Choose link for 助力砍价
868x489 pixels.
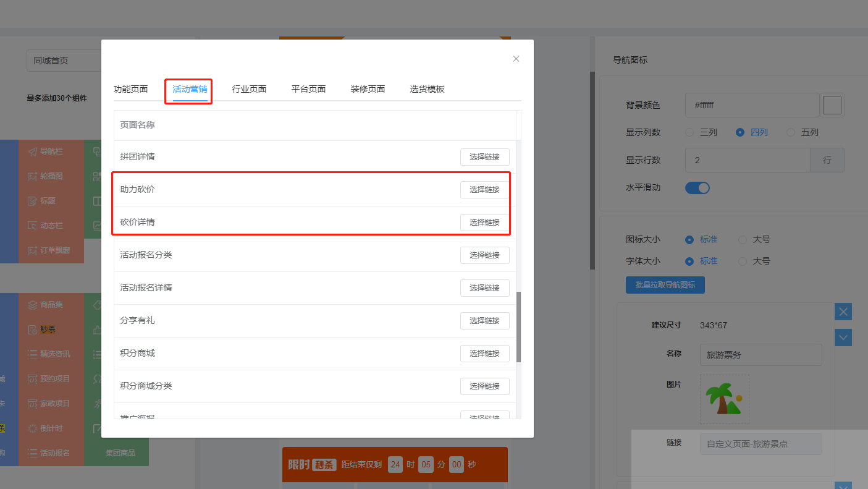[484, 190]
